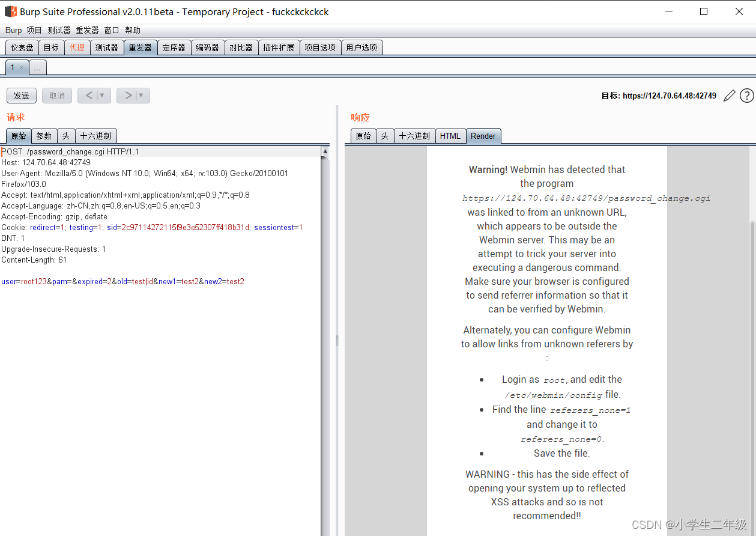Screen dimensions: 756x536
Task: Switch to the 目标 tab
Action: [x=51, y=47]
